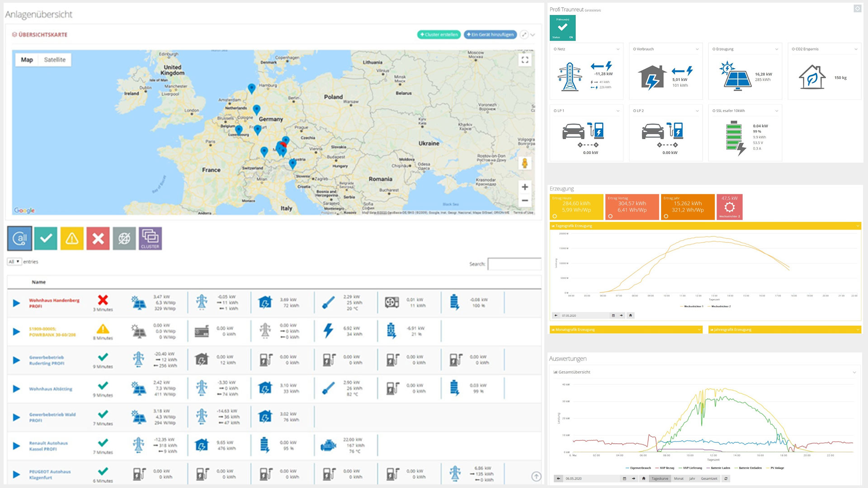Open the entries count dropdown
Screen dimensions: 868x488
tap(14, 262)
